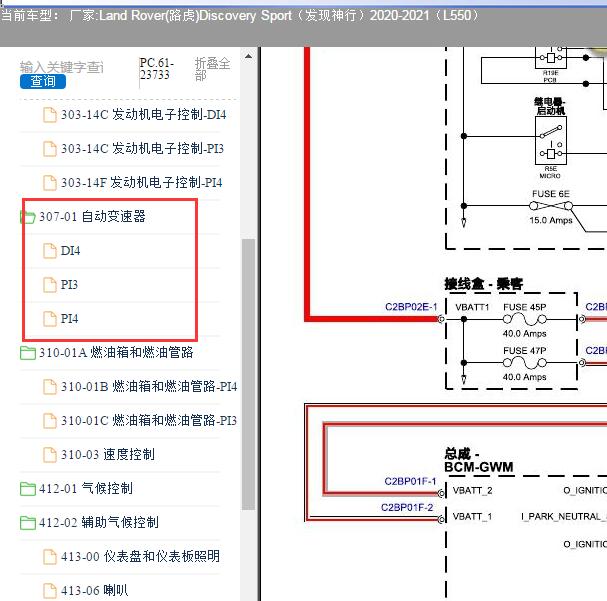The width and height of the screenshot is (607, 601).
Task: Select PI3 under 自动变速器
Action: 69,285
